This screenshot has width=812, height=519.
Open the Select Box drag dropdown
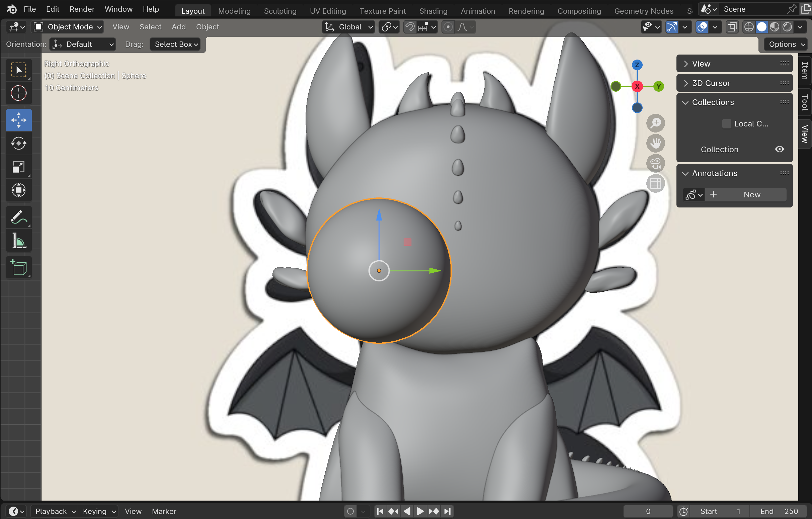pos(175,44)
